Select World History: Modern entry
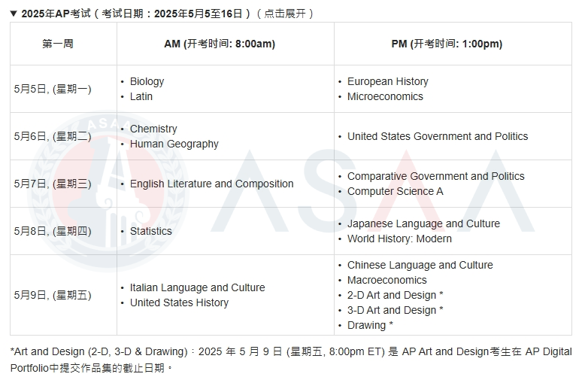 point(399,239)
